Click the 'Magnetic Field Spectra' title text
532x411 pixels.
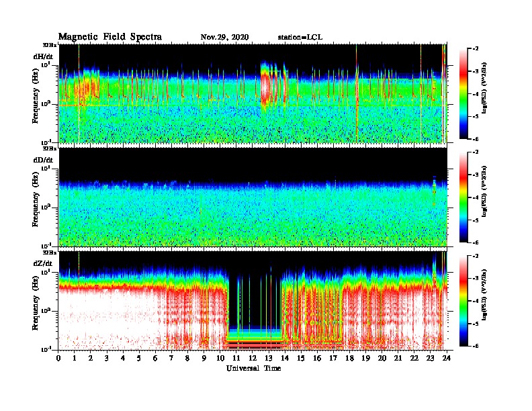[x=110, y=37]
